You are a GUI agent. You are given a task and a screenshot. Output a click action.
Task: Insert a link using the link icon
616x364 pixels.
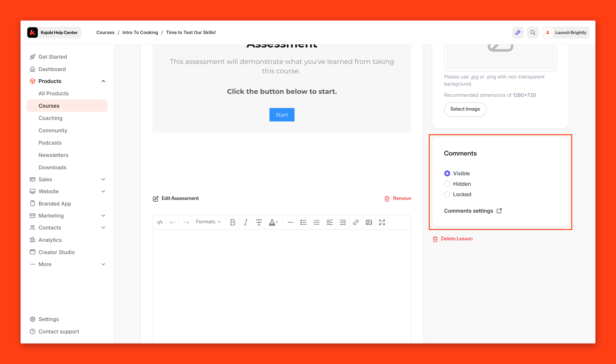[356, 222]
